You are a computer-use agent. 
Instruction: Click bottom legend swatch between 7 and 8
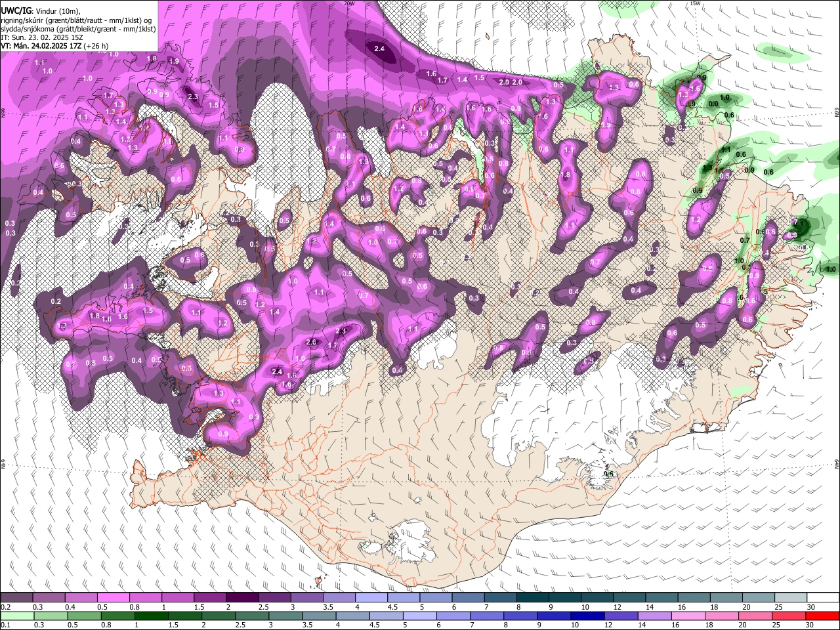click(x=487, y=616)
